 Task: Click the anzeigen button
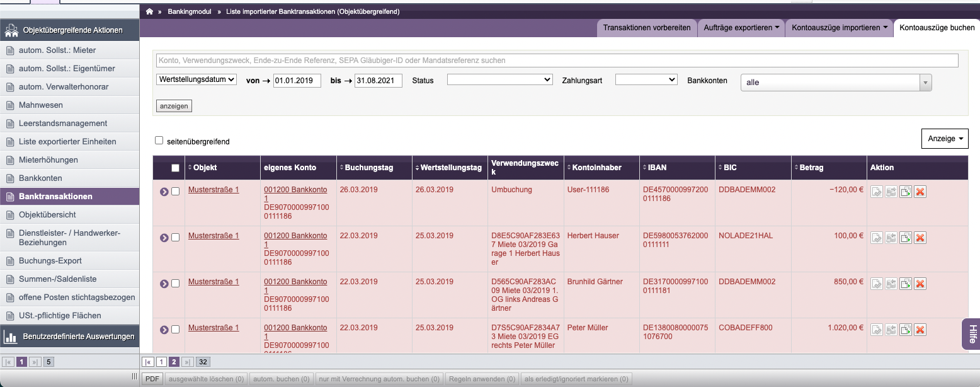pyautogui.click(x=174, y=106)
